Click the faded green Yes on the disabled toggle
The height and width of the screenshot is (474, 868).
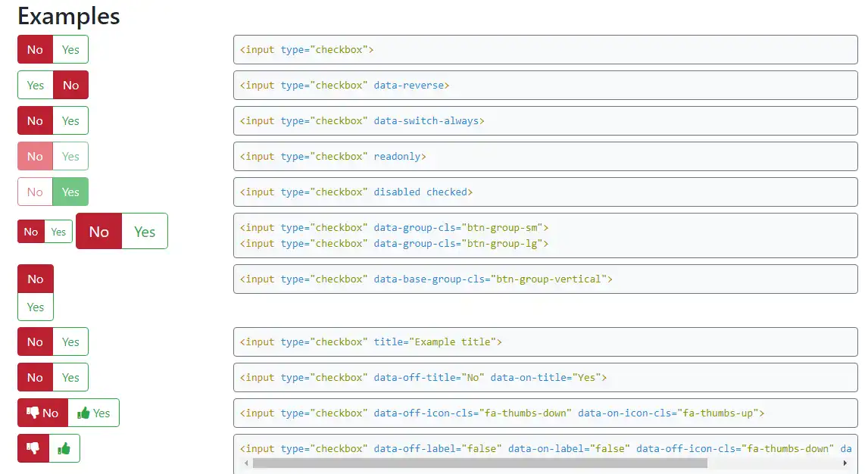pos(70,192)
